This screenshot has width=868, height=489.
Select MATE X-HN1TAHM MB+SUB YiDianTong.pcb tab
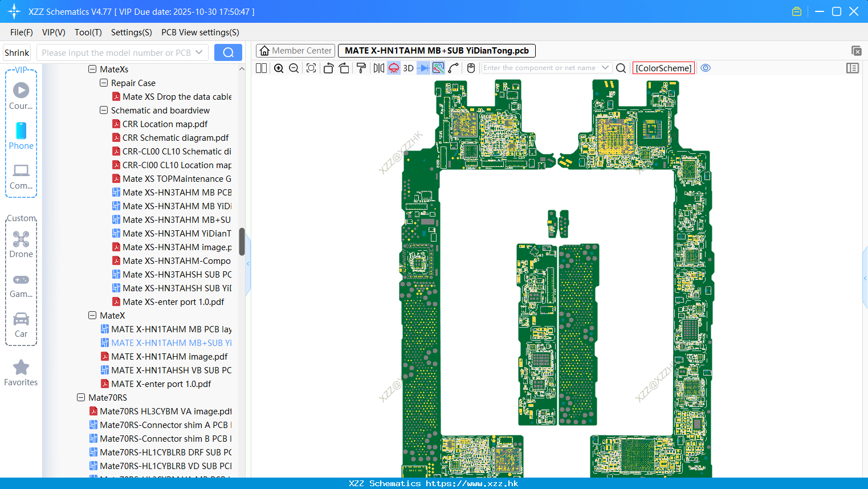point(437,51)
